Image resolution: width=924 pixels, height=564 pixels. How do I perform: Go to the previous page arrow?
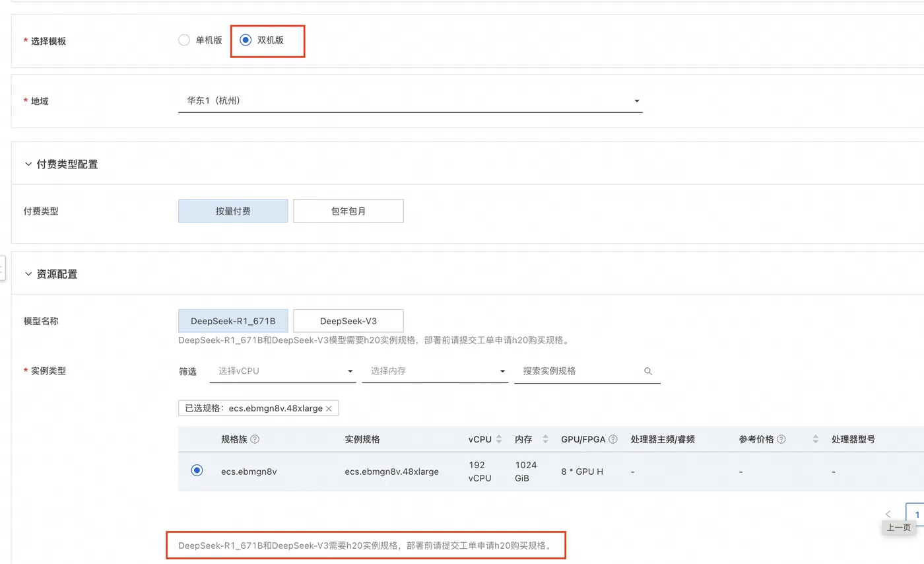click(888, 514)
